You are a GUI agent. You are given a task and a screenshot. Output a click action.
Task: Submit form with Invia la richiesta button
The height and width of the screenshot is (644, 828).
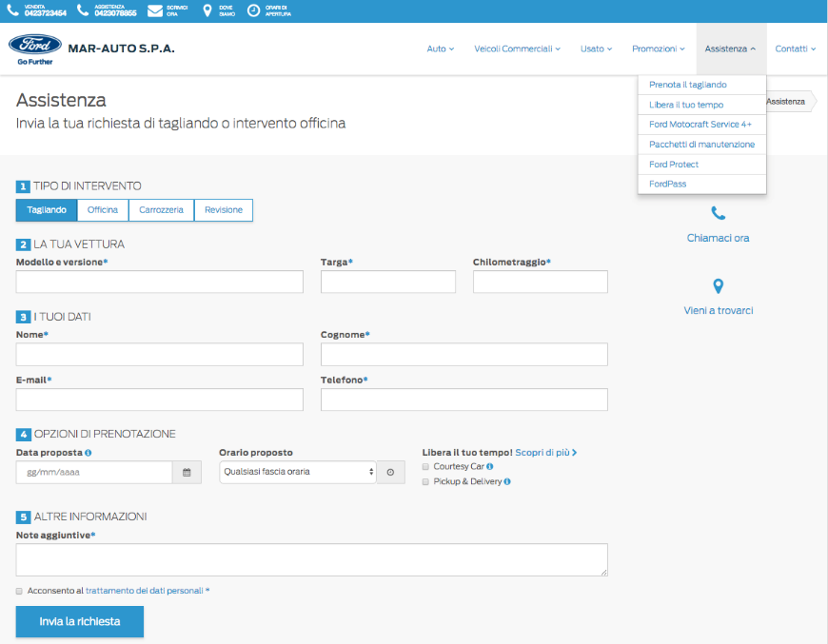click(x=80, y=621)
